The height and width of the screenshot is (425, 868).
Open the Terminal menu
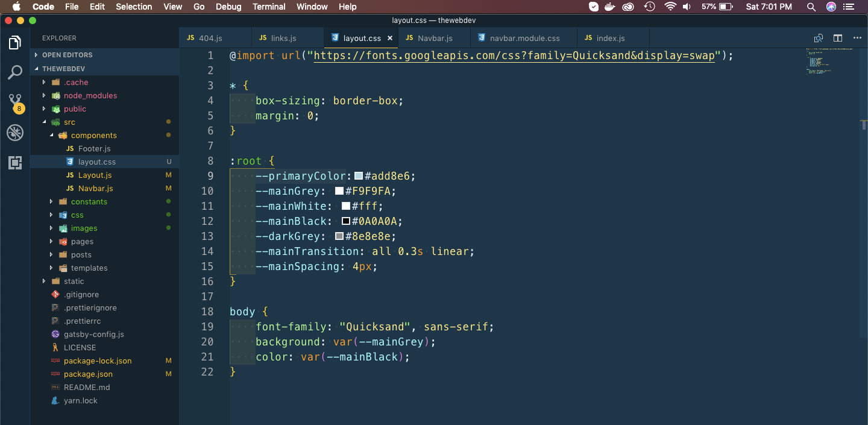coord(269,7)
